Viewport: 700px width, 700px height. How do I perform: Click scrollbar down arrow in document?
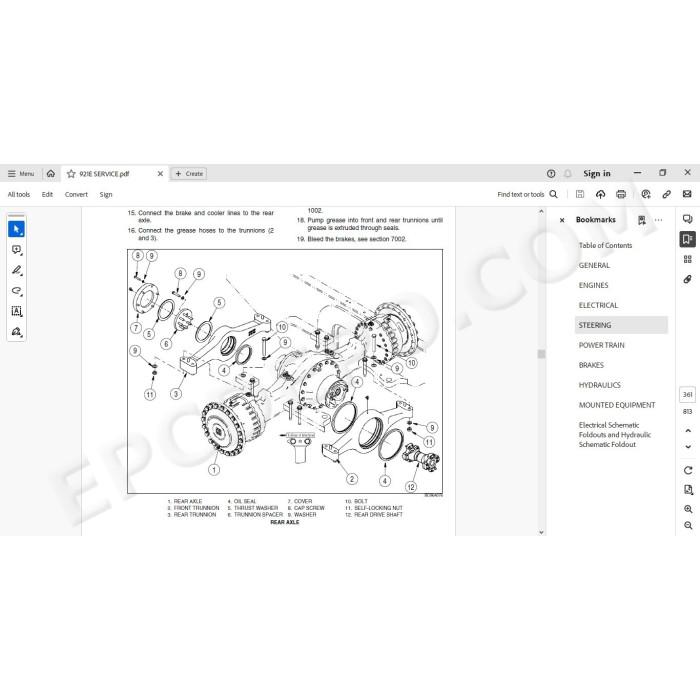542,532
